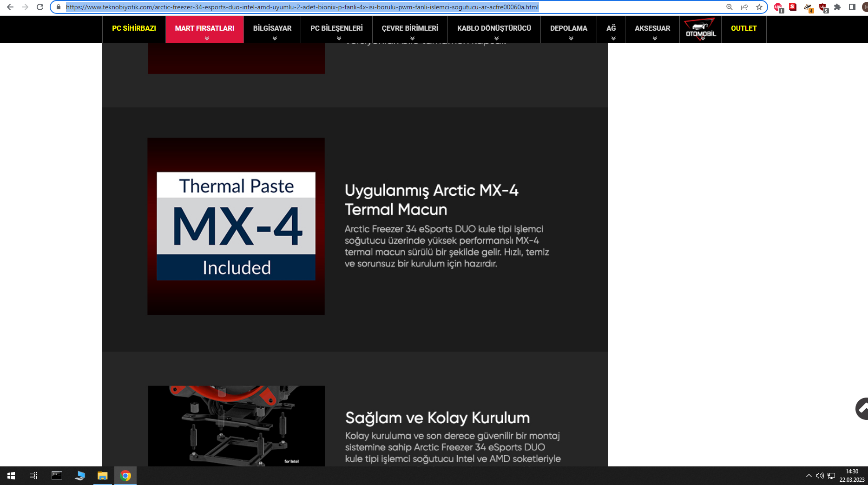Click the heading "Uygulanmış Arctic MX-4 Termal Macun"
The width and height of the screenshot is (868, 485).
coord(431,200)
